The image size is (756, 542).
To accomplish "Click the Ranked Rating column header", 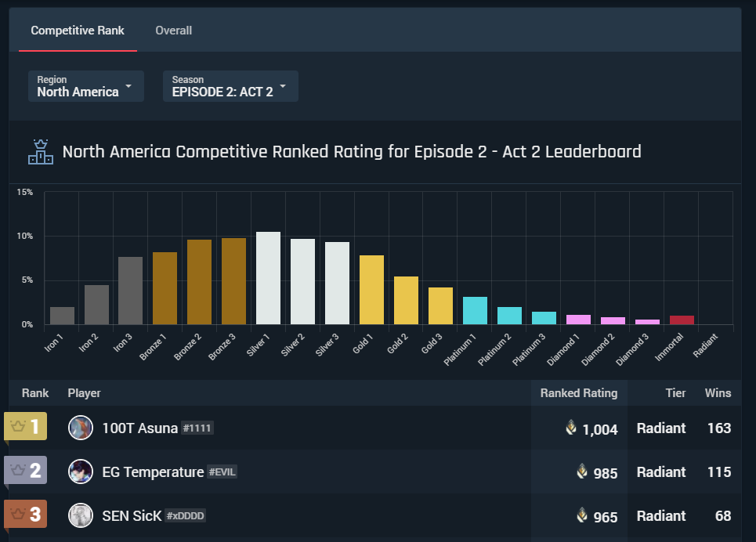I will click(x=579, y=393).
